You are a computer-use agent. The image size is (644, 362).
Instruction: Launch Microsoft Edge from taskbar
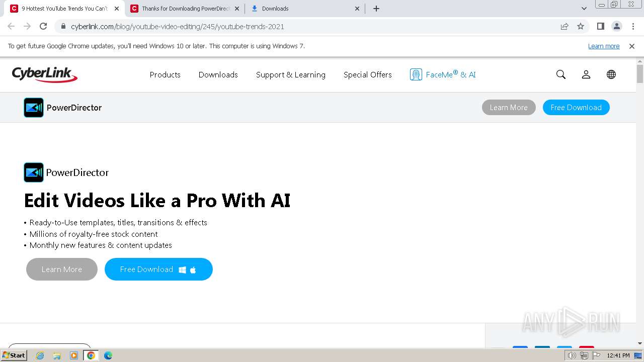[x=108, y=355]
